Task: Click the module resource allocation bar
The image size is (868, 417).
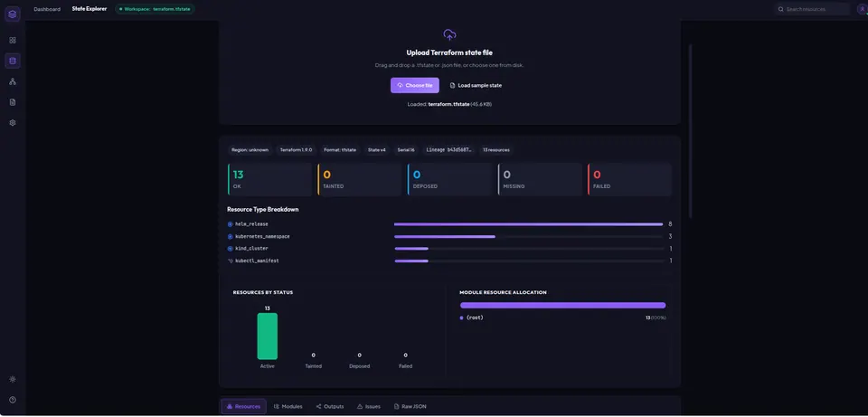Action: click(562, 305)
